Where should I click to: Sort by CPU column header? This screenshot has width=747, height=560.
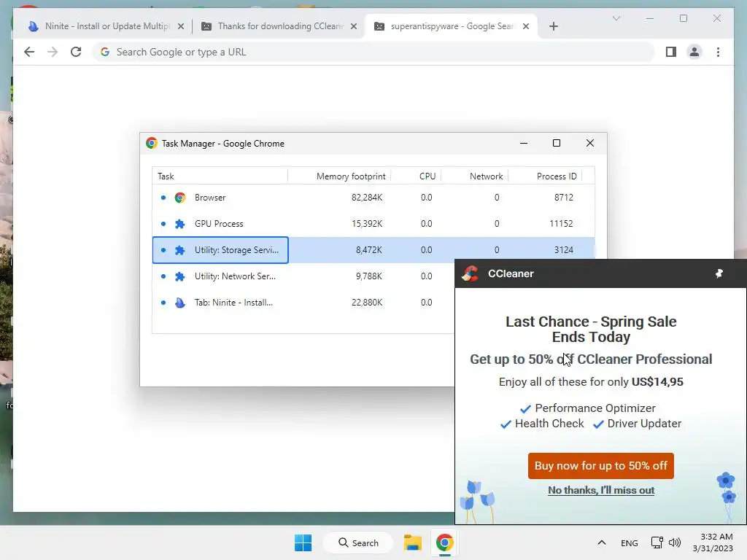point(416,176)
